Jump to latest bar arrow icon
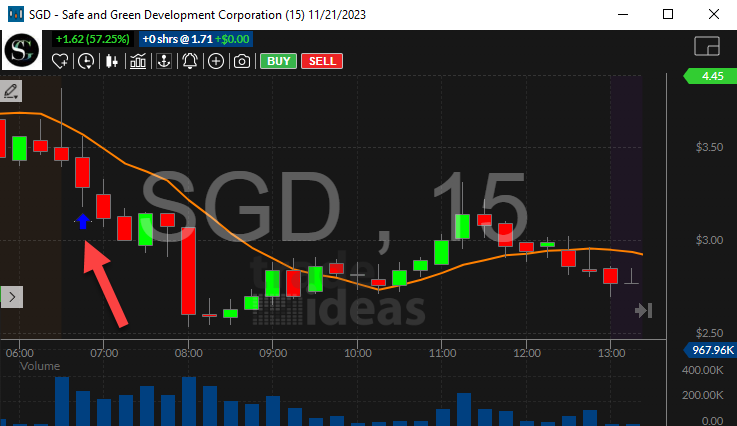Screen dimensions: 737x426 tap(643, 310)
